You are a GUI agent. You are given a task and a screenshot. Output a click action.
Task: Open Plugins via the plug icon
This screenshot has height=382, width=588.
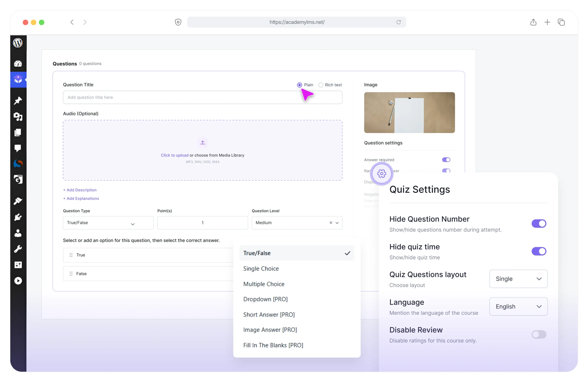18,217
